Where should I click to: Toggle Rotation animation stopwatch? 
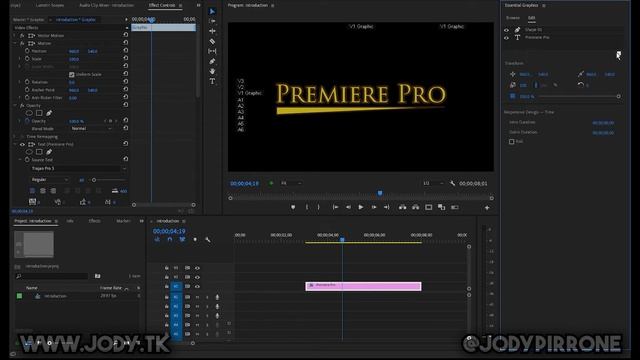[x=27, y=82]
